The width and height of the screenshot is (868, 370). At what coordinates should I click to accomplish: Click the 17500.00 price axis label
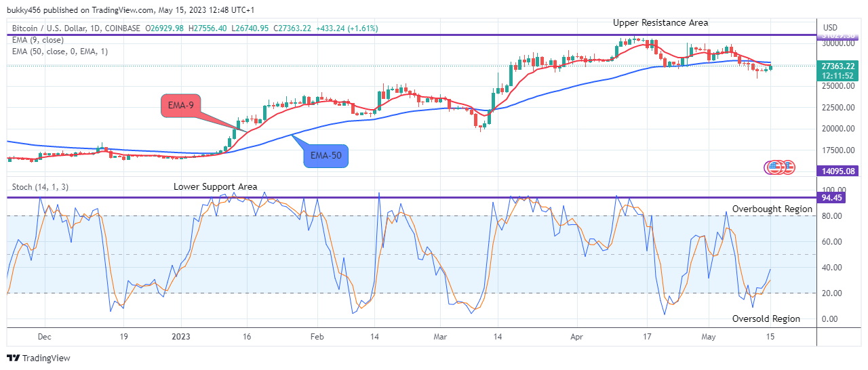coord(837,150)
